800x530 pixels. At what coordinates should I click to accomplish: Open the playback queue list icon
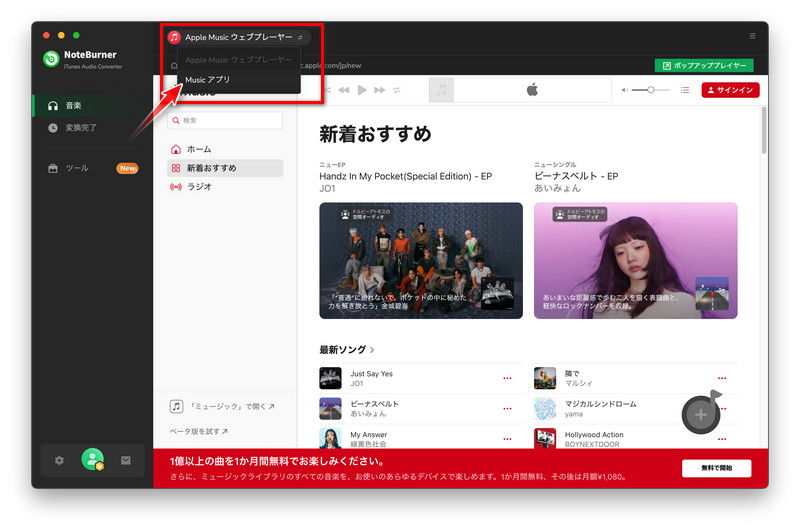685,90
